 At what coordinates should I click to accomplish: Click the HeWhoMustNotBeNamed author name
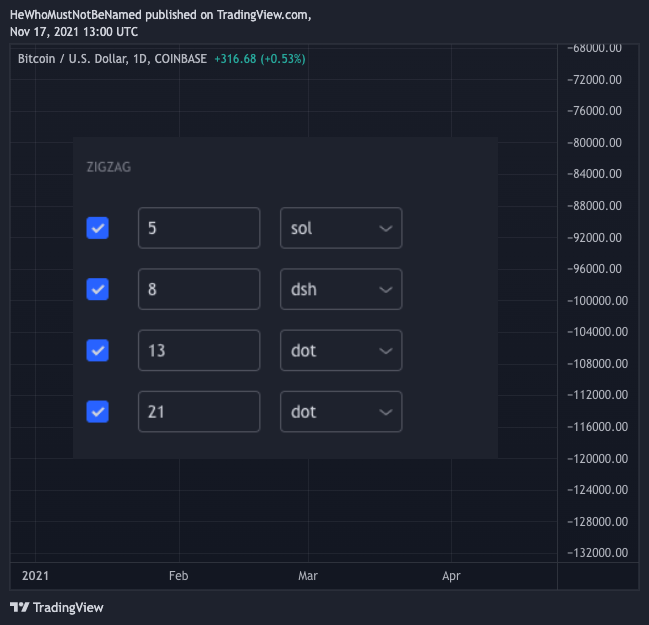[76, 15]
